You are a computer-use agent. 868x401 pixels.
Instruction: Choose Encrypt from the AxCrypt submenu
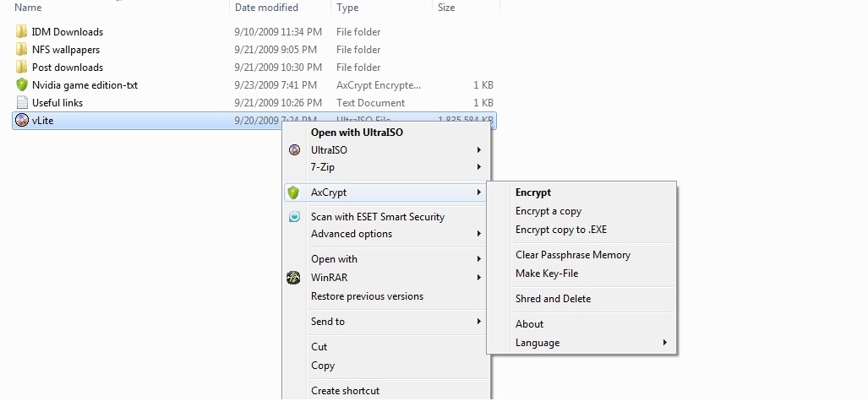pyautogui.click(x=533, y=192)
